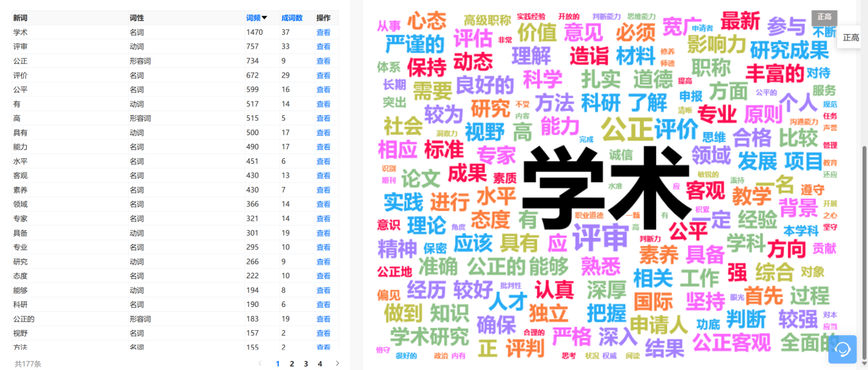Sort table by 成词数 column header

pyautogui.click(x=292, y=18)
